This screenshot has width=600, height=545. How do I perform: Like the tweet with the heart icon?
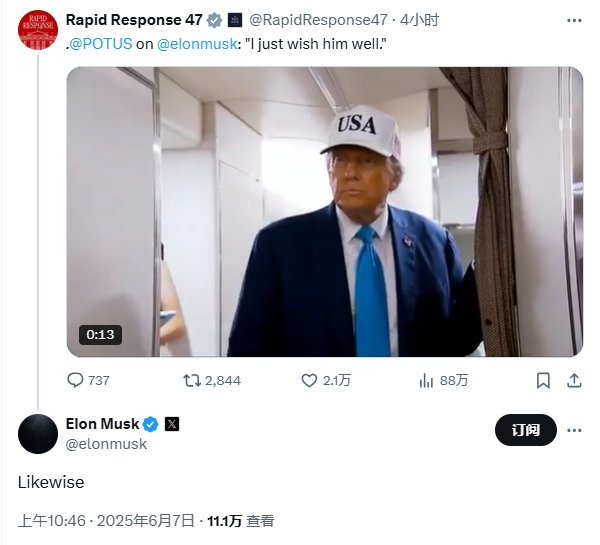[x=309, y=380]
